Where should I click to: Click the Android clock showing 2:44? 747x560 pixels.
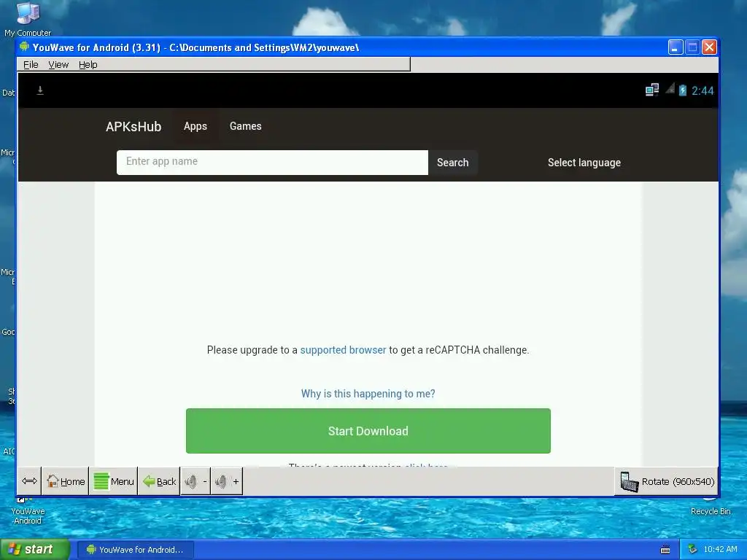[703, 90]
